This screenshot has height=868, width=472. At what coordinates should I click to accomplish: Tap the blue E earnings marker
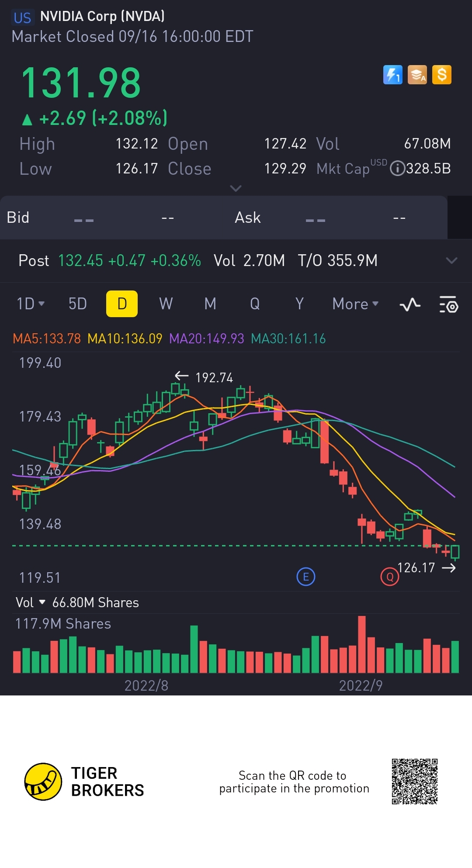[306, 577]
